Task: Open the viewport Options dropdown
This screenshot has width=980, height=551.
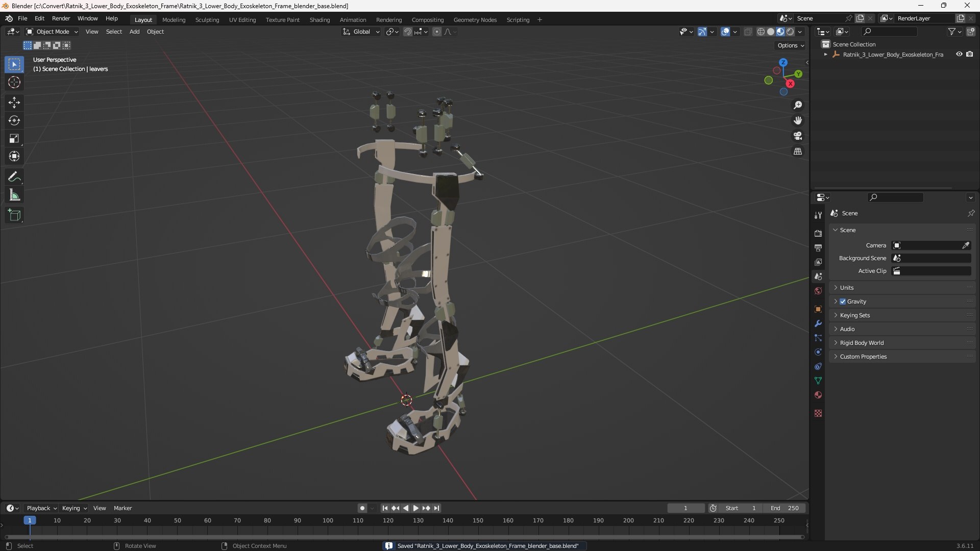Action: coord(791,45)
